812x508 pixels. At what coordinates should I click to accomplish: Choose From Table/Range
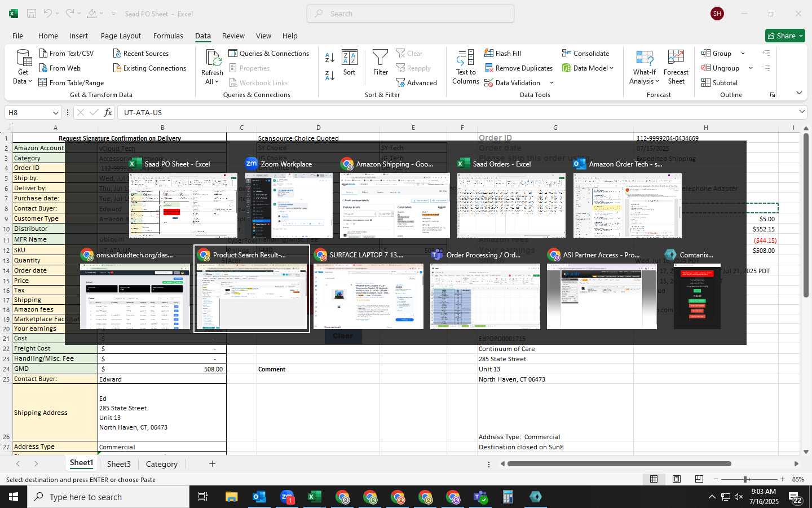click(71, 83)
